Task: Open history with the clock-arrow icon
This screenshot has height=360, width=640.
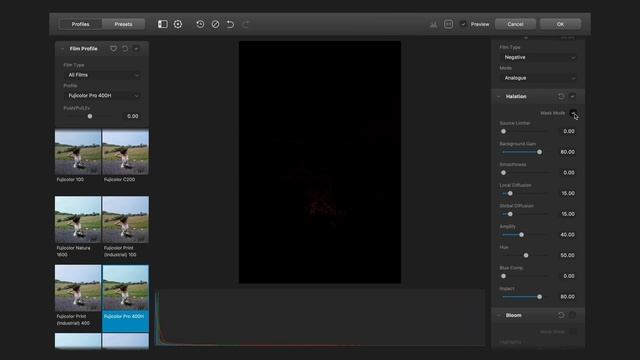Action: [x=200, y=24]
